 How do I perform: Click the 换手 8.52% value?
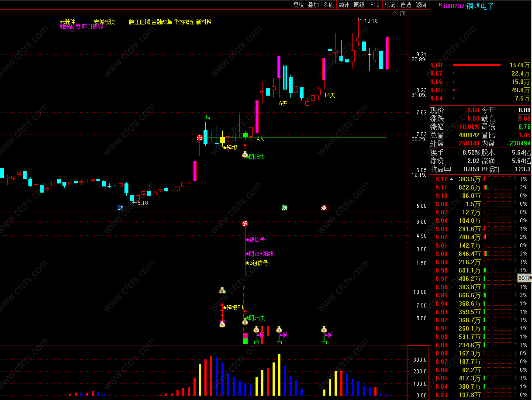tap(471, 152)
